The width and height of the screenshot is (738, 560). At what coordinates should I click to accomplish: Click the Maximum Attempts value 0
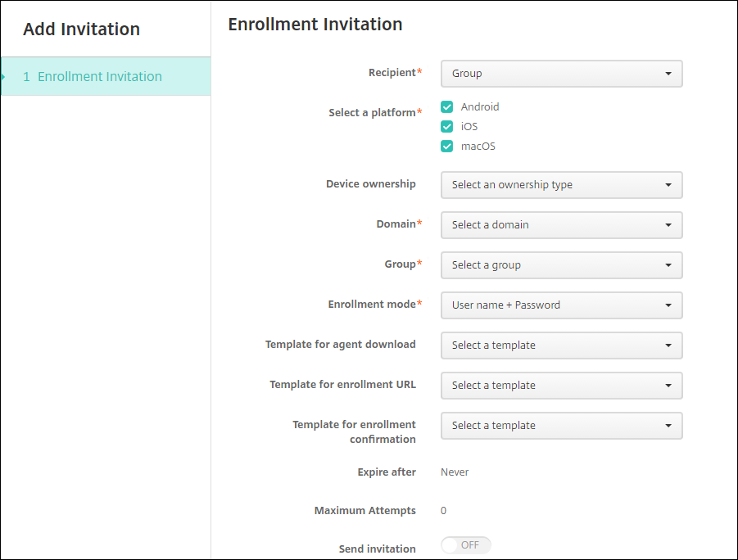(444, 511)
